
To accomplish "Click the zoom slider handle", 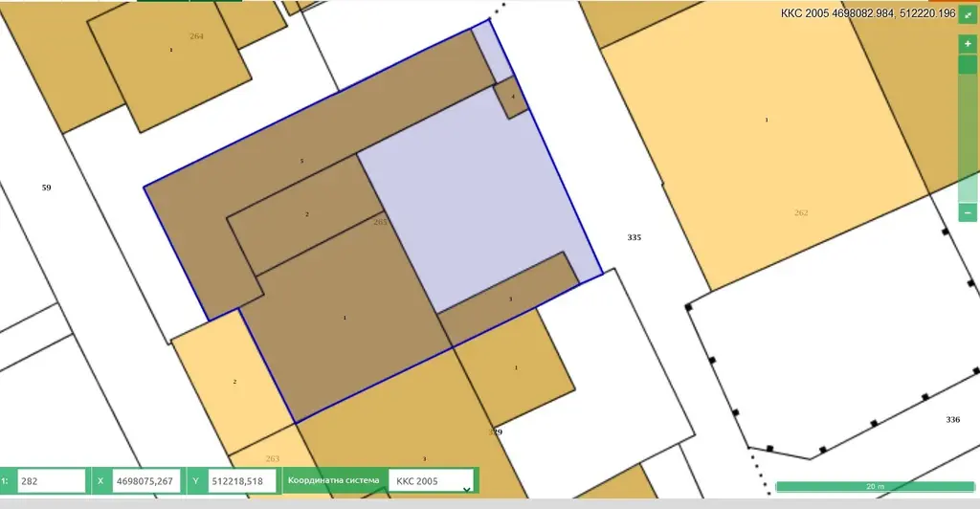I will point(968,65).
